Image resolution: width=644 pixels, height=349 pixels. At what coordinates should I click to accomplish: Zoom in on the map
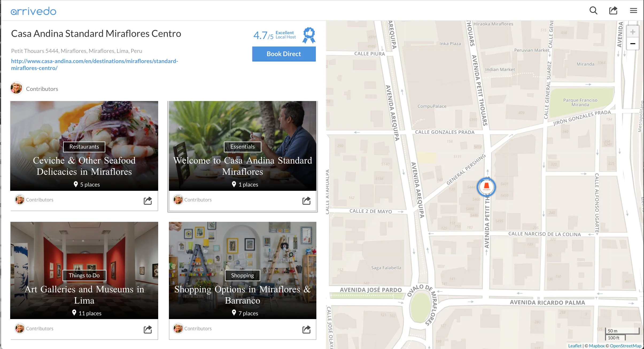pyautogui.click(x=633, y=32)
